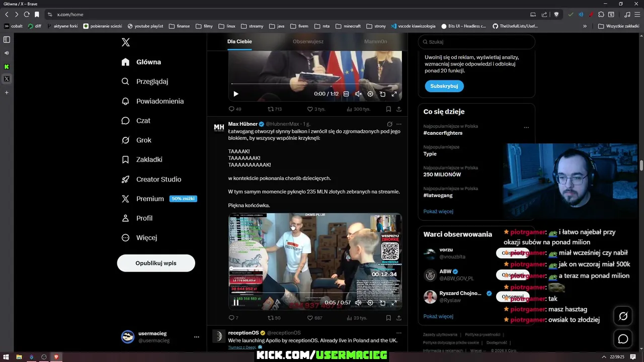Open more options for #cancerfighters trend

526,127
